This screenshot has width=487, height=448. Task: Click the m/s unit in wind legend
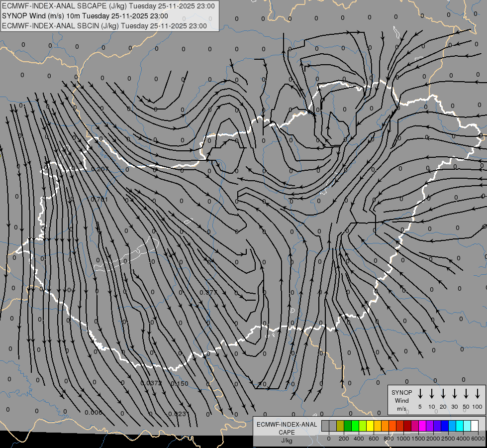tap(401, 409)
